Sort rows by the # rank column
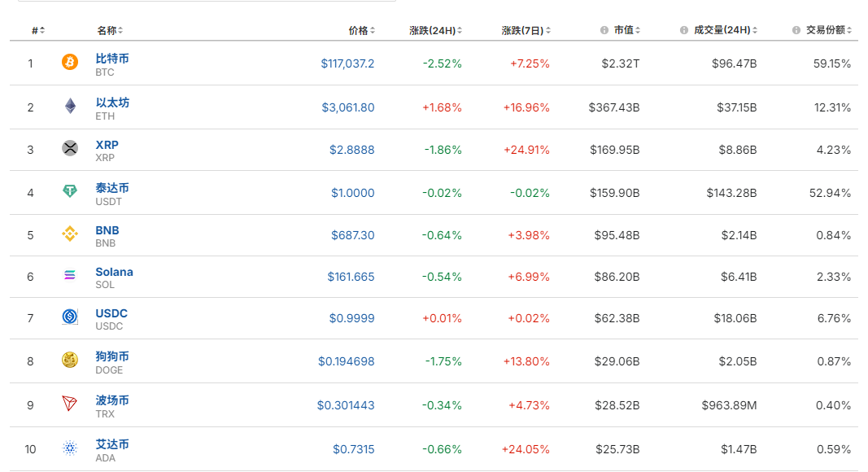The image size is (868, 472). (x=38, y=30)
